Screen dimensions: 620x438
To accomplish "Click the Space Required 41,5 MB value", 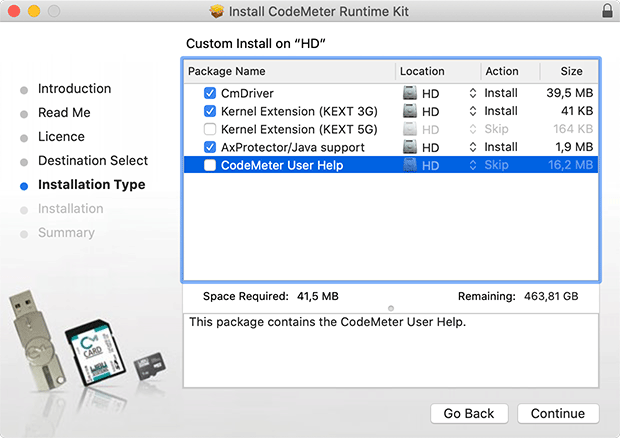I will (x=318, y=296).
